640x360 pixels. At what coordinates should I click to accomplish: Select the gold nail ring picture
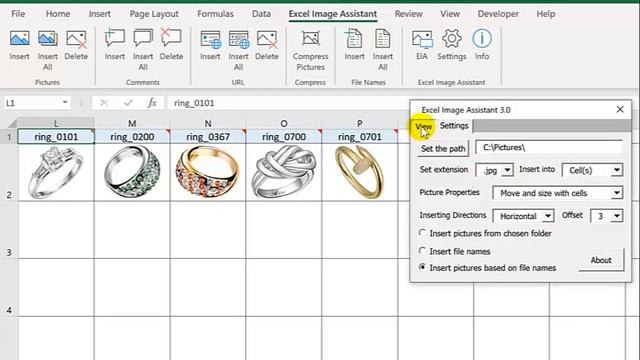(359, 172)
